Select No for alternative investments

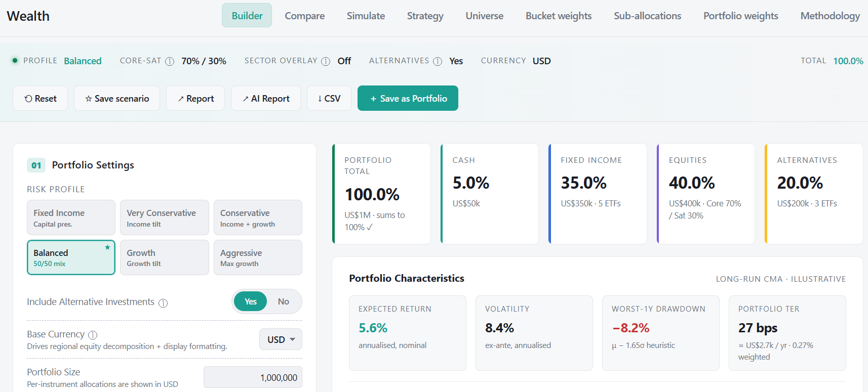[284, 301]
